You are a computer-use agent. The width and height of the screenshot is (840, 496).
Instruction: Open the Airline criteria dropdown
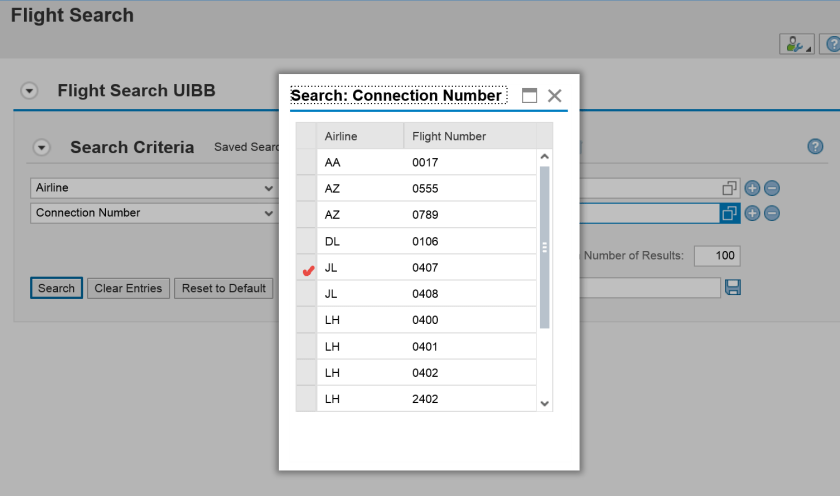coord(268,188)
